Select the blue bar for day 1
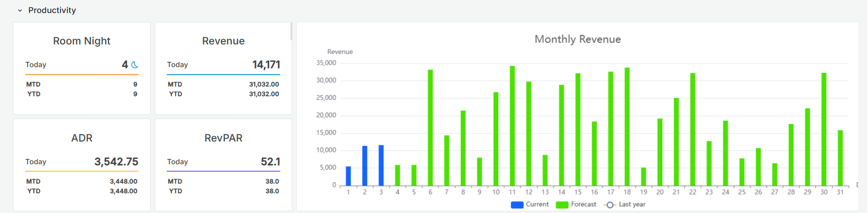 click(x=349, y=176)
